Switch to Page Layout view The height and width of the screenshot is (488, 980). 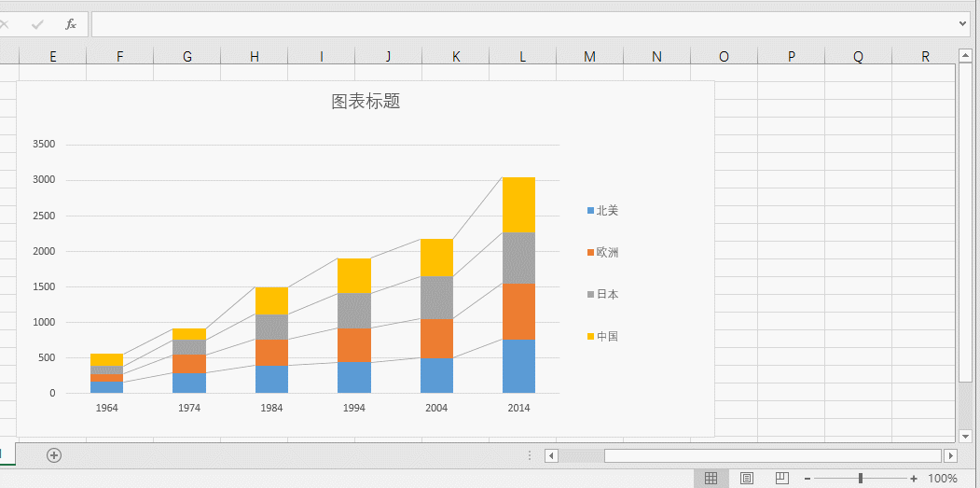(747, 478)
